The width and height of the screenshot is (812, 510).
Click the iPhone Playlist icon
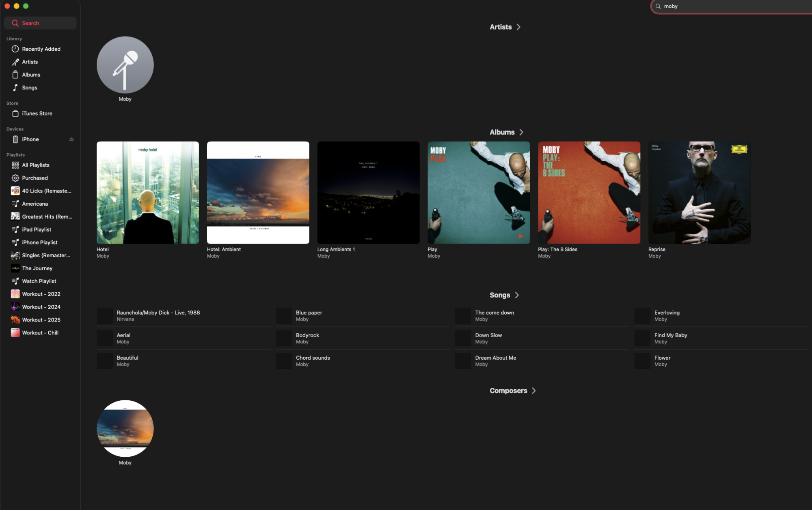[x=15, y=243]
